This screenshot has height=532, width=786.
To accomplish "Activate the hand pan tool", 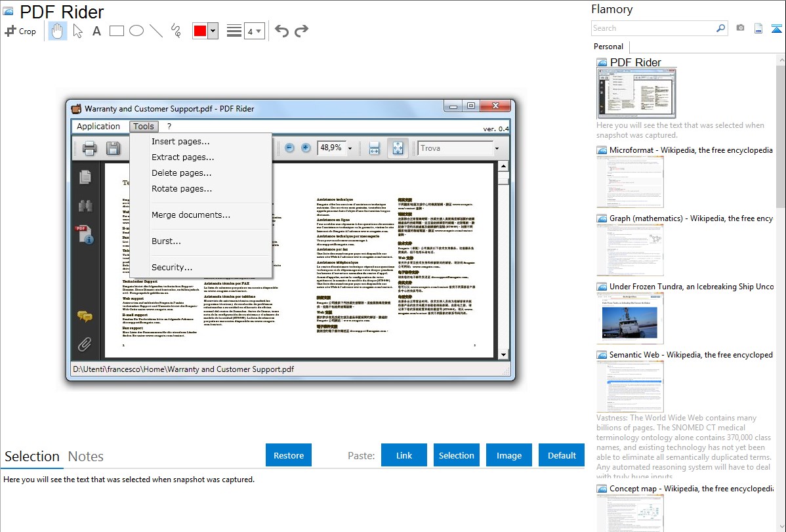I will click(x=57, y=31).
